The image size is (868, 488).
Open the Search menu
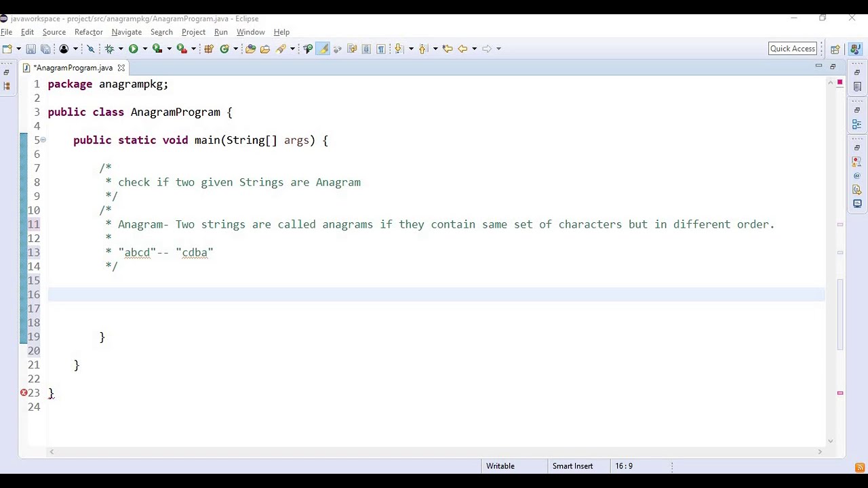tap(161, 32)
